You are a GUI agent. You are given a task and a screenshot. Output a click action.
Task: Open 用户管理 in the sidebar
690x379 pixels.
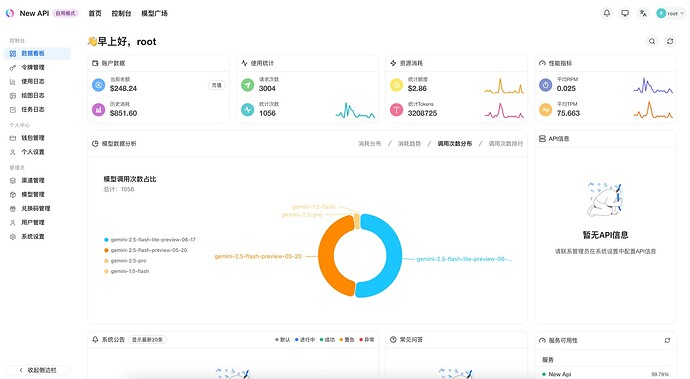[x=37, y=223]
